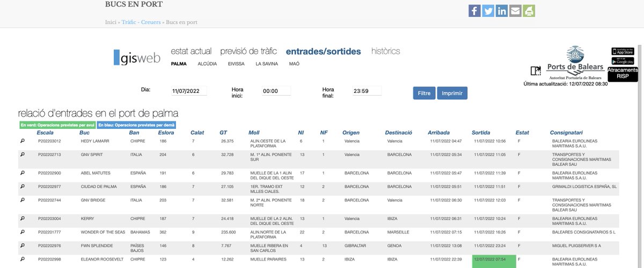644x268 pixels.
Task: Open the Google Play badge
Action: coord(623,61)
